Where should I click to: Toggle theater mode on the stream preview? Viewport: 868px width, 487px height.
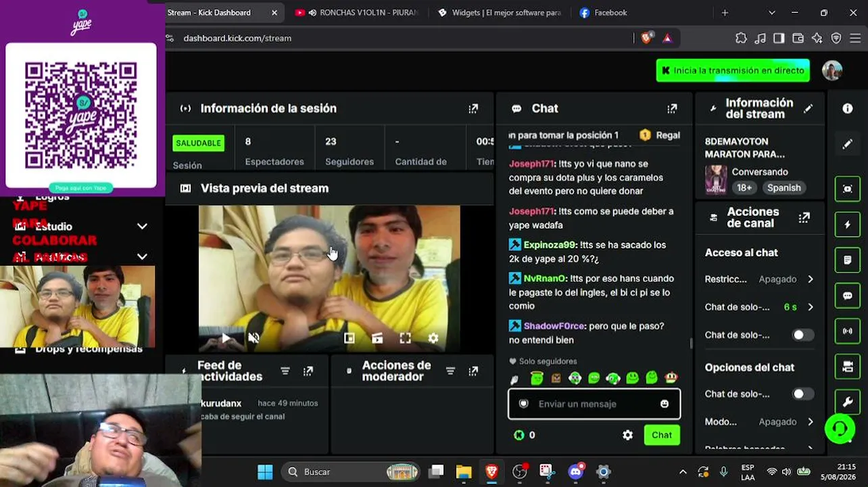(x=377, y=338)
